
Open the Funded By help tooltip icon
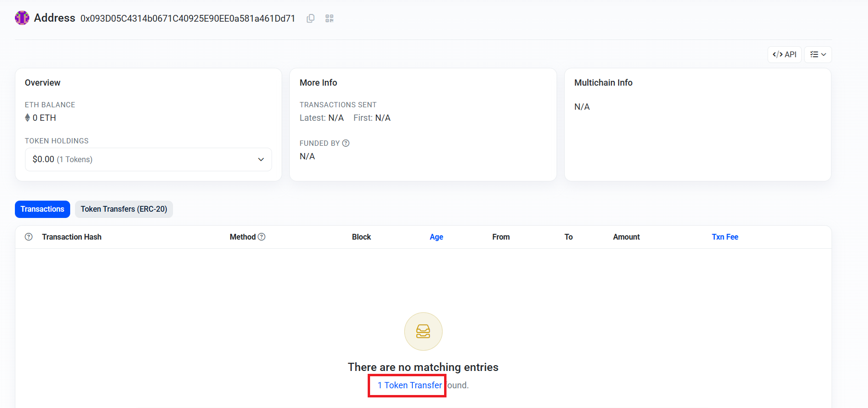(346, 143)
